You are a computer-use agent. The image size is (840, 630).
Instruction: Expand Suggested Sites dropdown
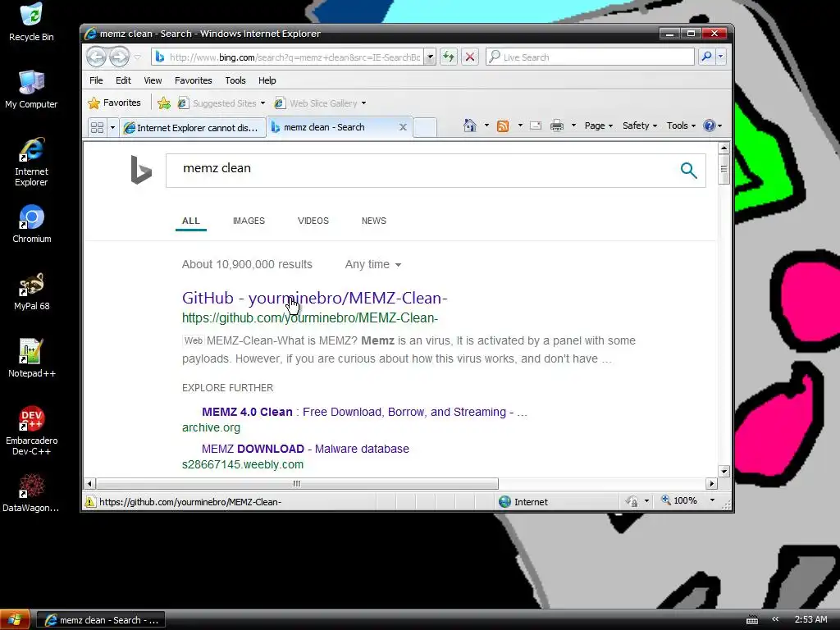click(262, 103)
